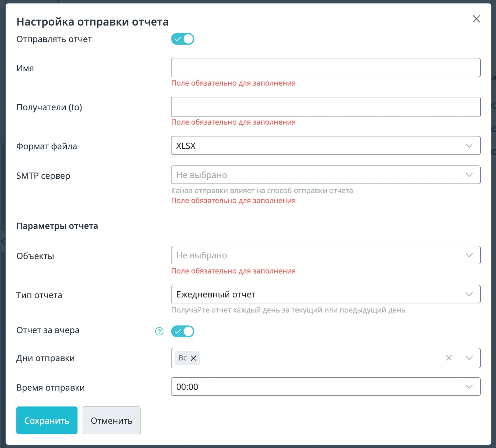Viewport: 496px width, 448px height.
Task: Close the report sending settings dialog
Action: (x=476, y=19)
